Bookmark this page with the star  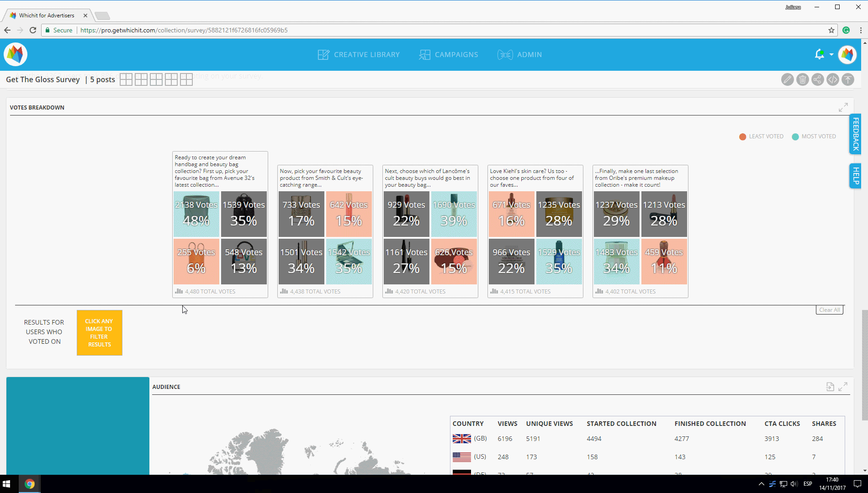click(831, 30)
